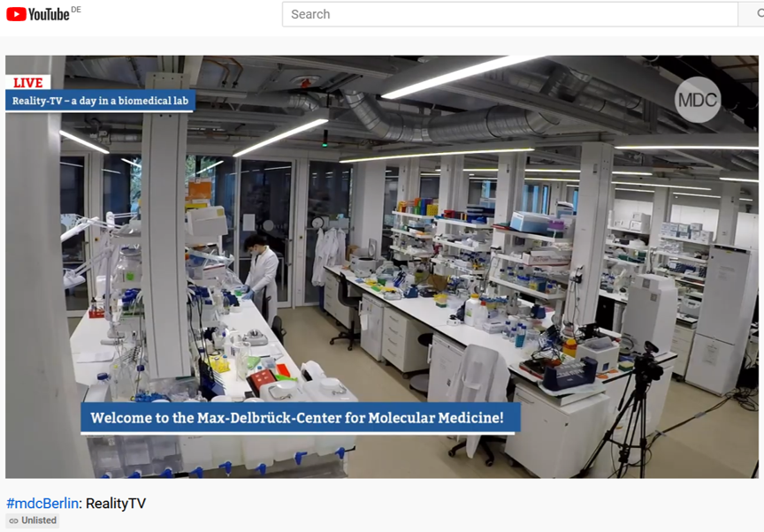
Task: Focus the Search input field
Action: tap(509, 14)
